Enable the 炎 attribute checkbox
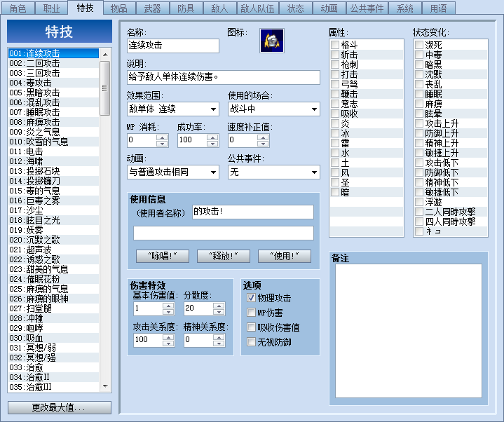The image size is (504, 422). pos(335,123)
